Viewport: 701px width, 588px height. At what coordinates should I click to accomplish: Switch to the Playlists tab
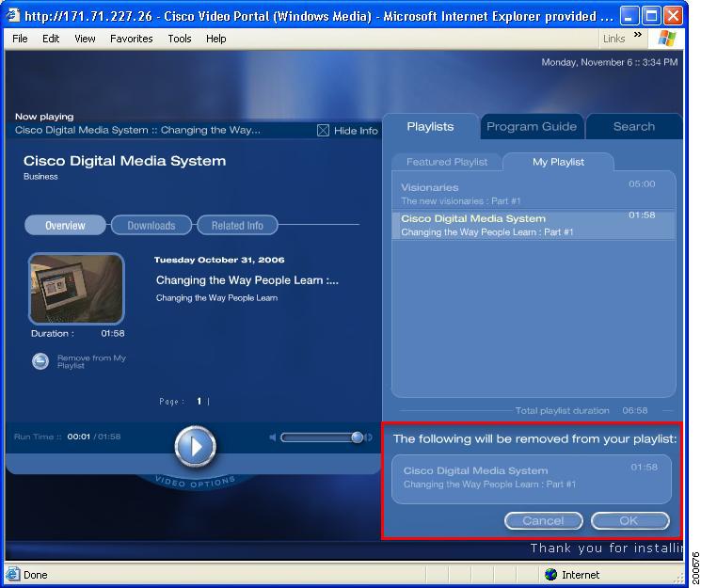tap(430, 127)
